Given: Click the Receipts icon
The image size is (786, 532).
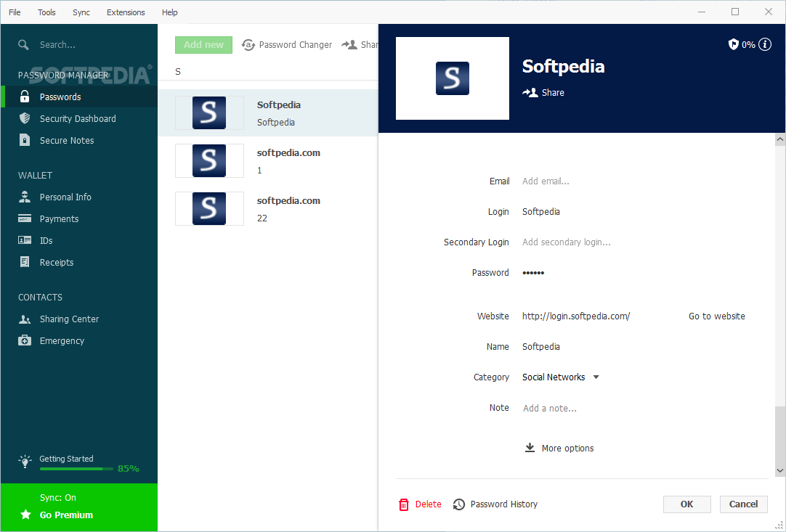Looking at the screenshot, I should point(25,262).
